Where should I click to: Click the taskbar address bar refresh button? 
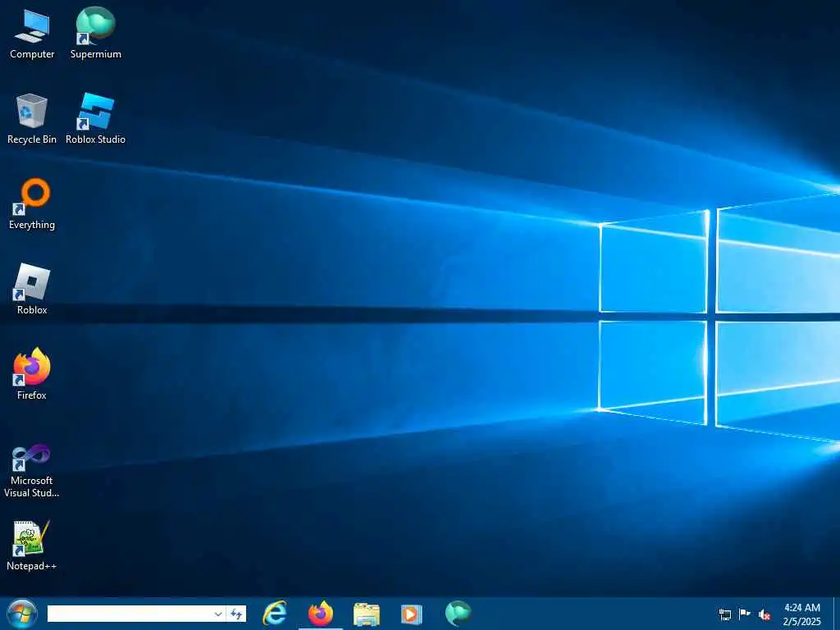236,614
